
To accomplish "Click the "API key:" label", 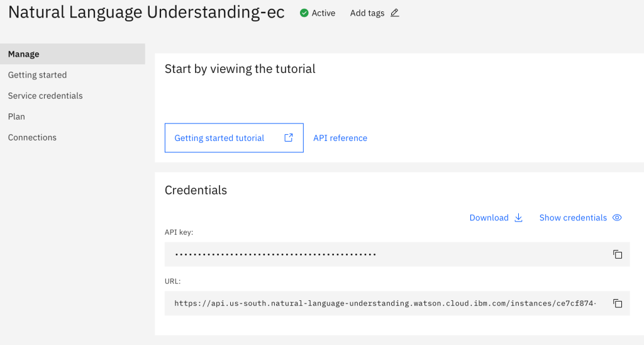I will (x=179, y=232).
